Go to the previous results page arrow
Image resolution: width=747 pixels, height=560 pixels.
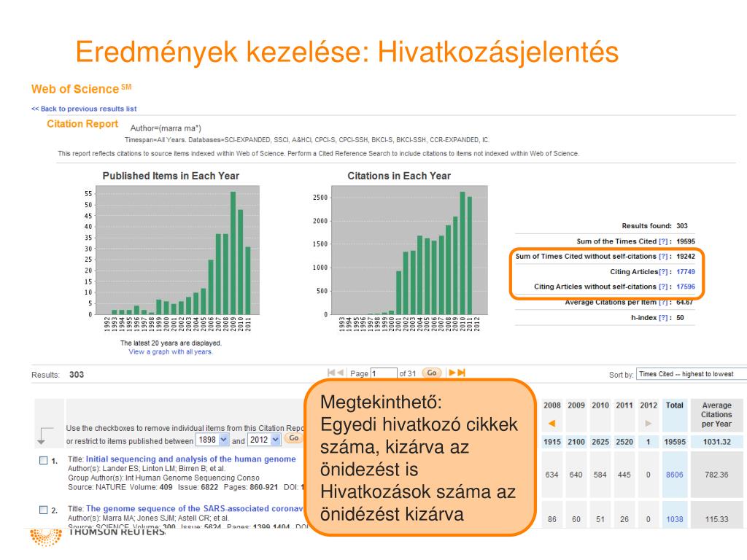click(341, 373)
